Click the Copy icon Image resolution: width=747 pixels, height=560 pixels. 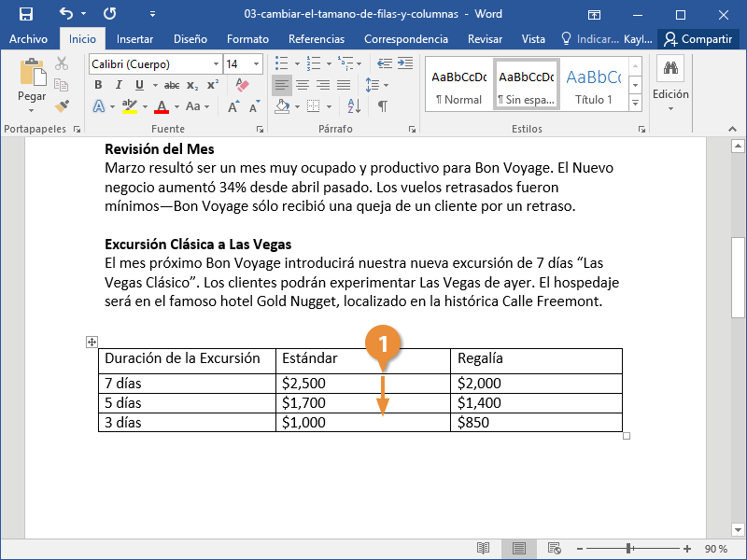coord(61,85)
